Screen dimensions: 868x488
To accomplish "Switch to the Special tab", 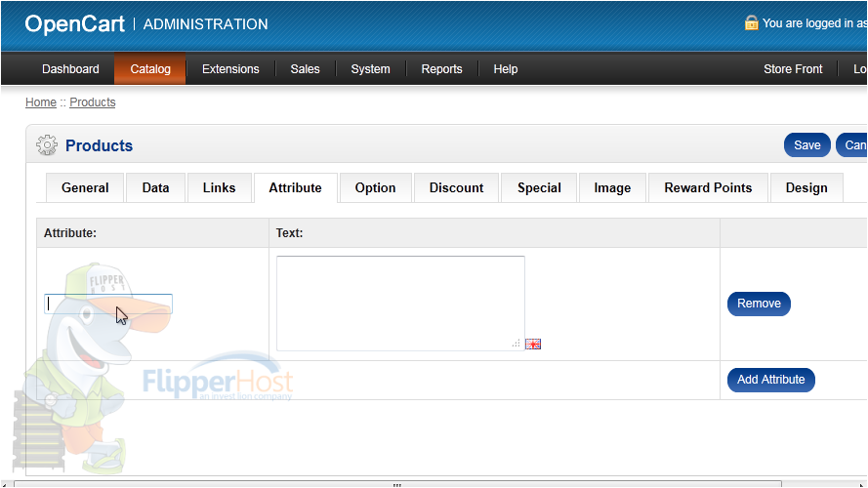I will (x=539, y=188).
